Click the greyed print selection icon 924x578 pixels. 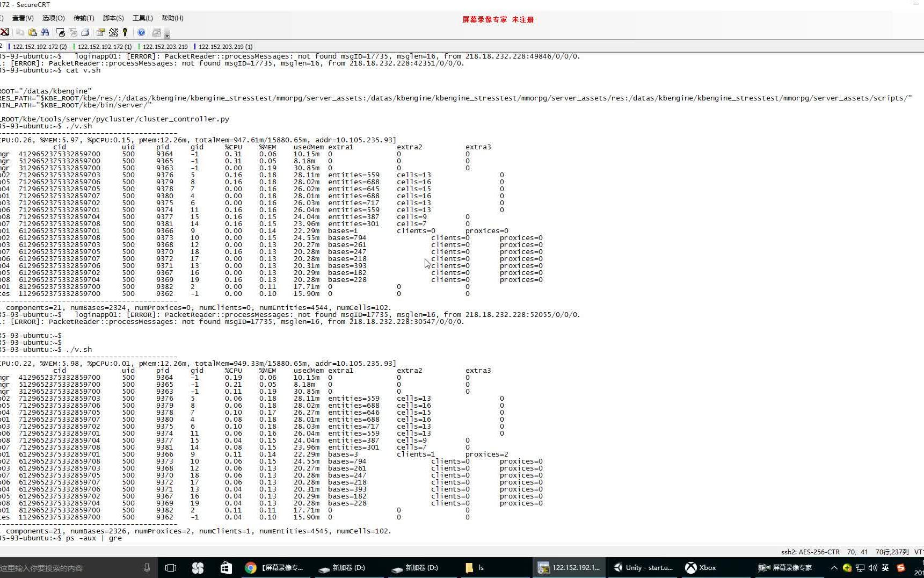72,32
